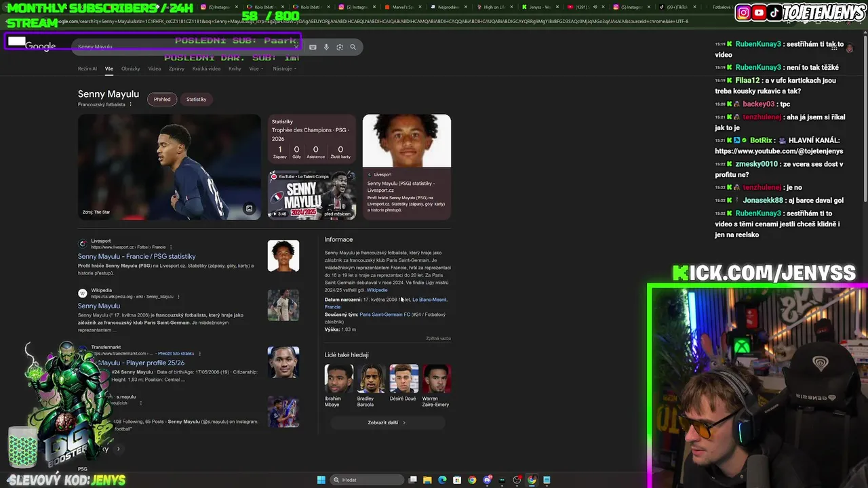Screen dimensions: 868x488
Task: Open Discord from the taskbar
Action: pyautogui.click(x=487, y=480)
